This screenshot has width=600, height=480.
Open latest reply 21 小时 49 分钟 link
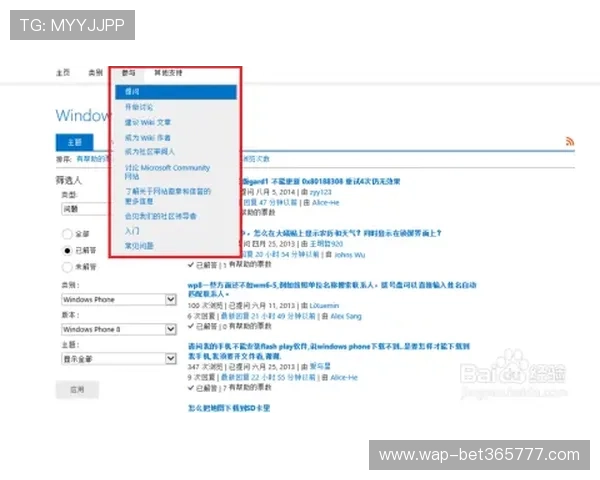(268, 316)
